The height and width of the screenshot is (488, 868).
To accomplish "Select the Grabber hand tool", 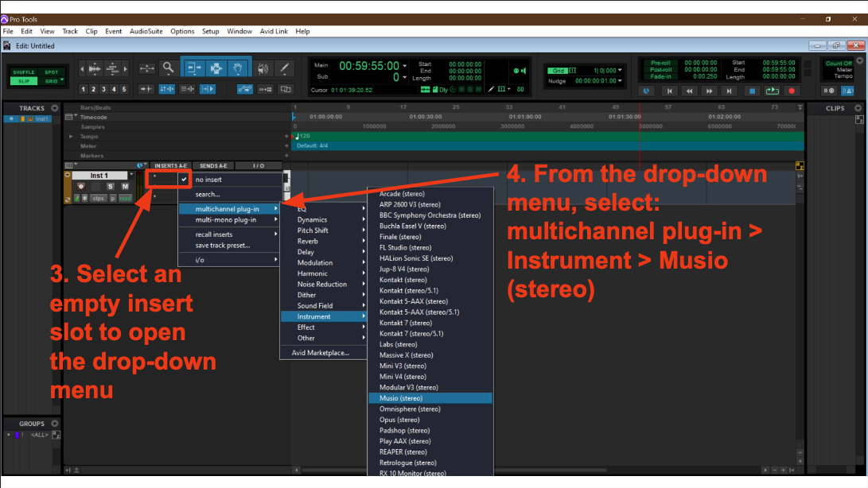I will tap(237, 68).
